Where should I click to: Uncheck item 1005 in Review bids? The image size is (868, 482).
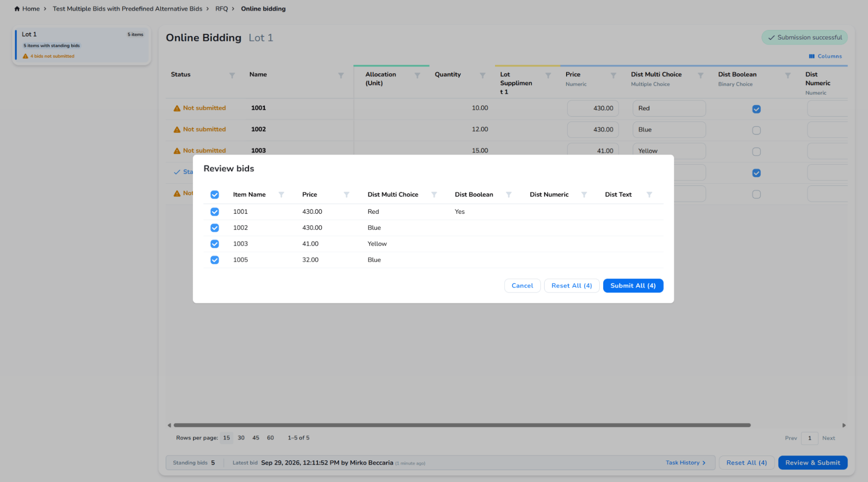pyautogui.click(x=215, y=260)
